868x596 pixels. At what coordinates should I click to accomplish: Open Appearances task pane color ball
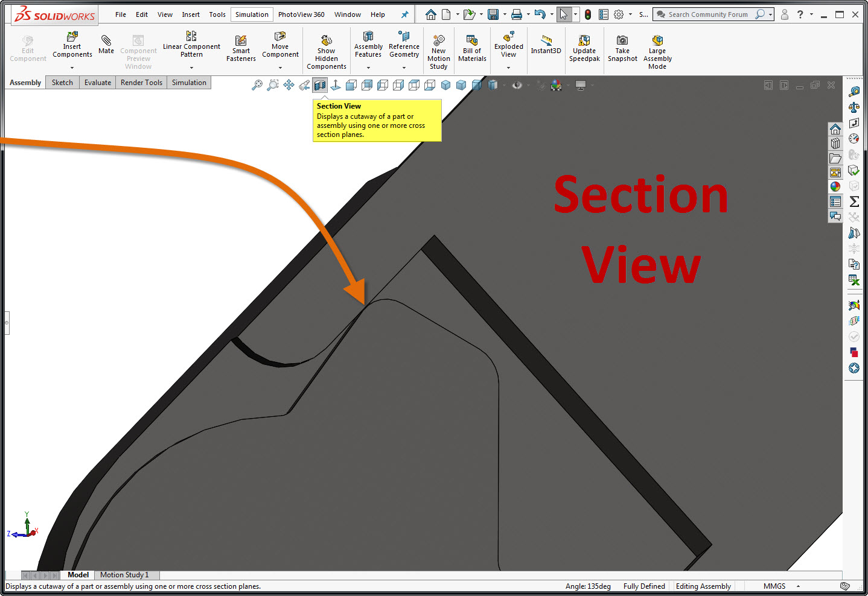835,187
